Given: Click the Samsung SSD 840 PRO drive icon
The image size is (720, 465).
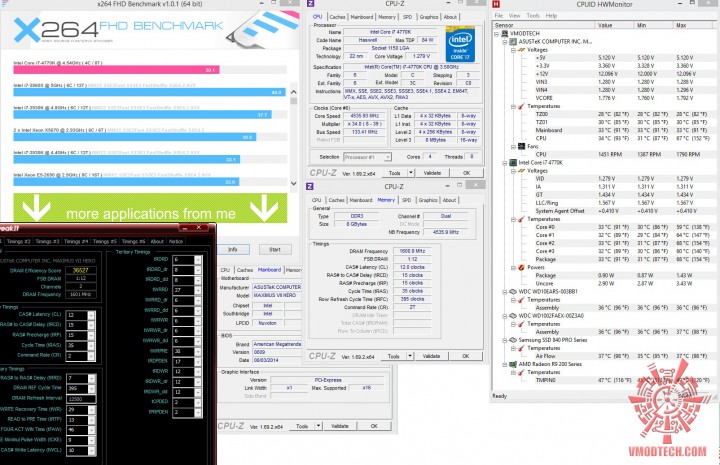Looking at the screenshot, I should pyautogui.click(x=513, y=340).
